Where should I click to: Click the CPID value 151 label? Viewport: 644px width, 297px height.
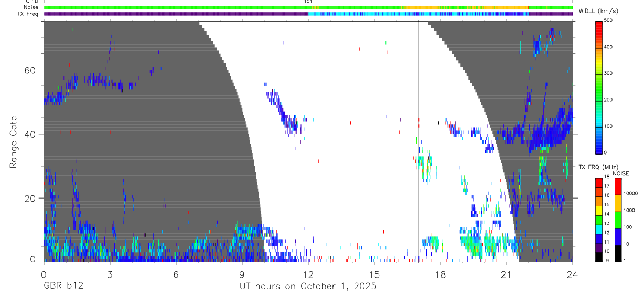click(308, 2)
